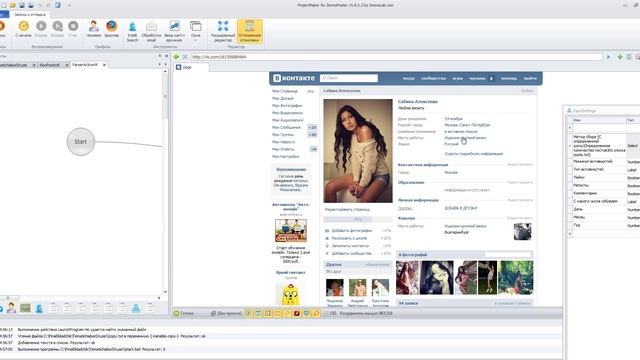
Task: Click the log line mentioning LaunchProgram
Action: (x=82, y=329)
